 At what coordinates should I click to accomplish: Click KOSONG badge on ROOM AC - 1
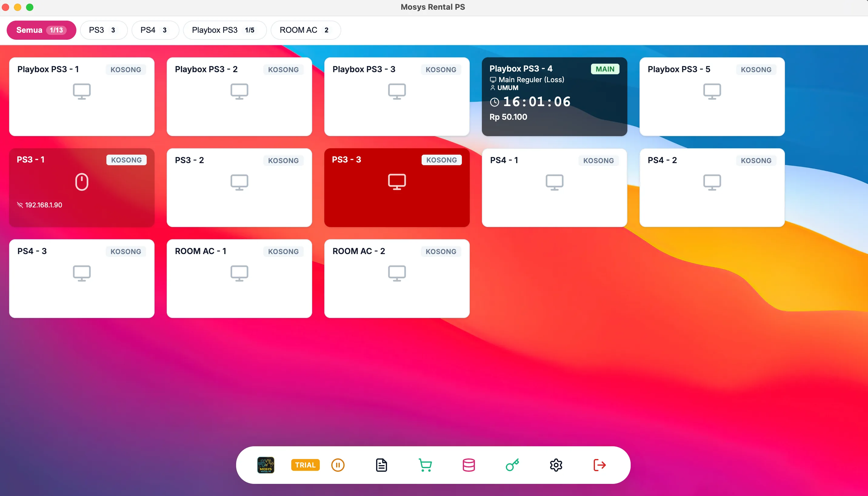tap(283, 251)
